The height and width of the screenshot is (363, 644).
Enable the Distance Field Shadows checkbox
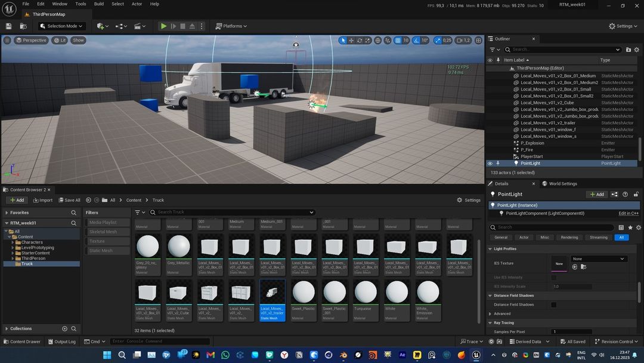pyautogui.click(x=553, y=304)
